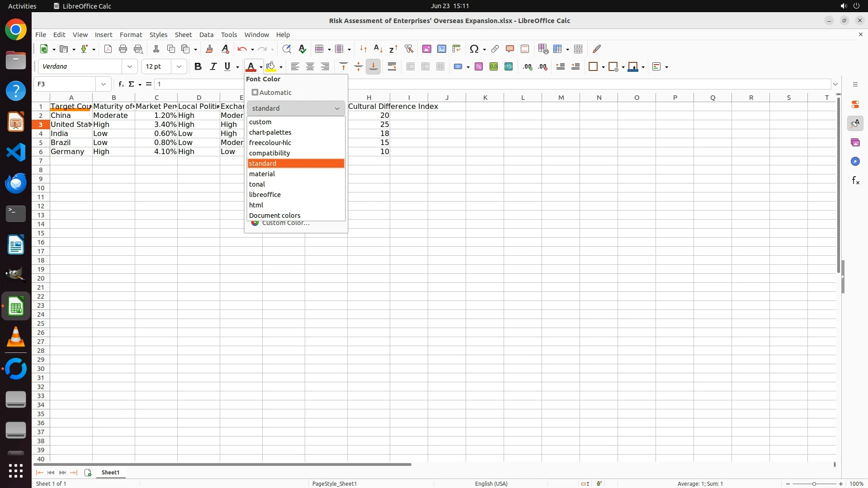Open the font size dropdown
The width and height of the screenshot is (868, 488).
tap(179, 67)
